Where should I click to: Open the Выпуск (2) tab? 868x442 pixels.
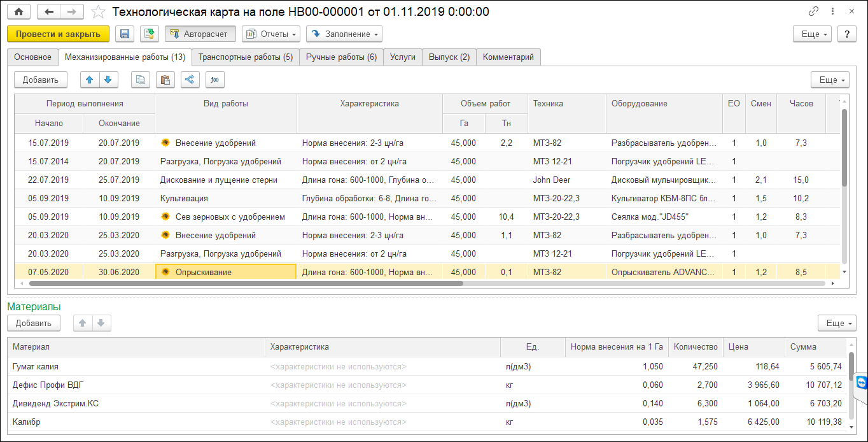(x=449, y=57)
